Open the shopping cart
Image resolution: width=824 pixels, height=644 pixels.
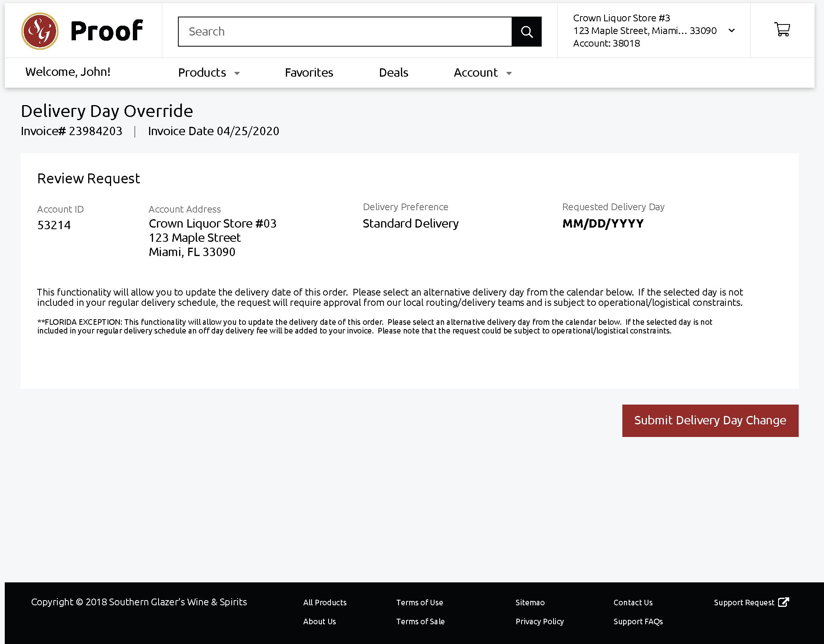[x=782, y=30]
